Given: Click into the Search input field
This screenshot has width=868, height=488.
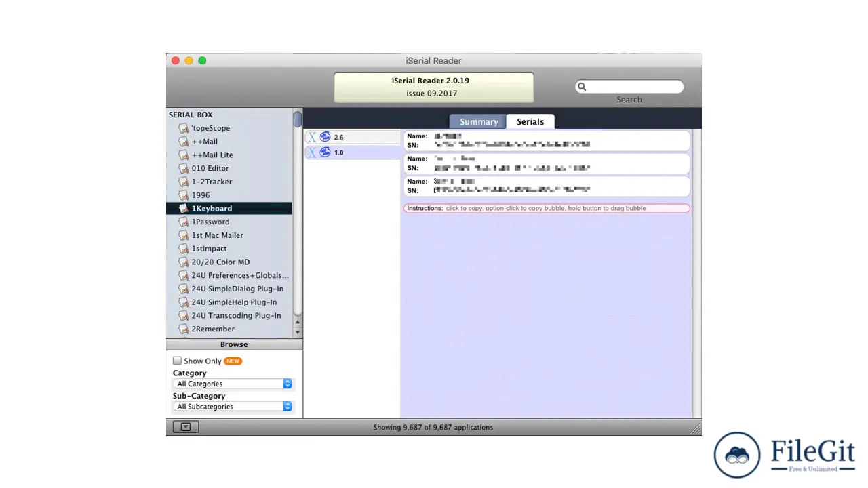Looking at the screenshot, I should click(629, 87).
